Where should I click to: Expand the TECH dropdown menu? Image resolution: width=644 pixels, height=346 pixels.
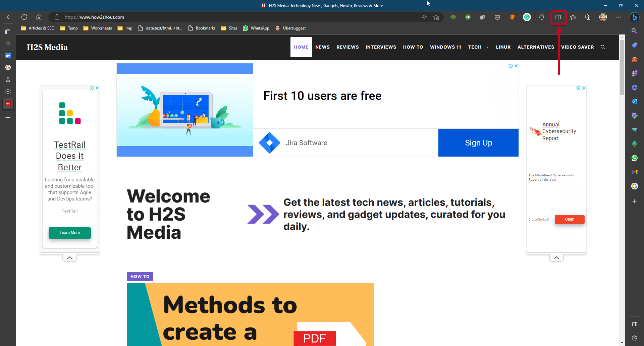point(478,47)
